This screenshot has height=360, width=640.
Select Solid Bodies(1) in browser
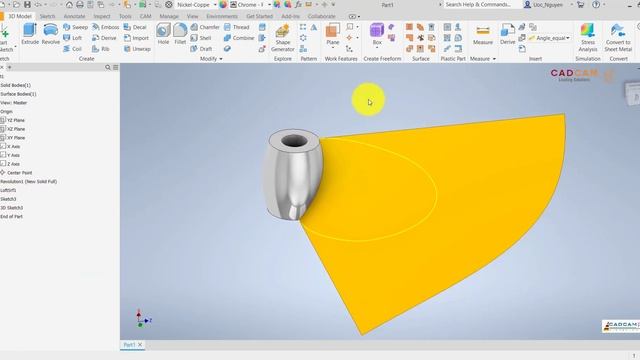[16, 85]
